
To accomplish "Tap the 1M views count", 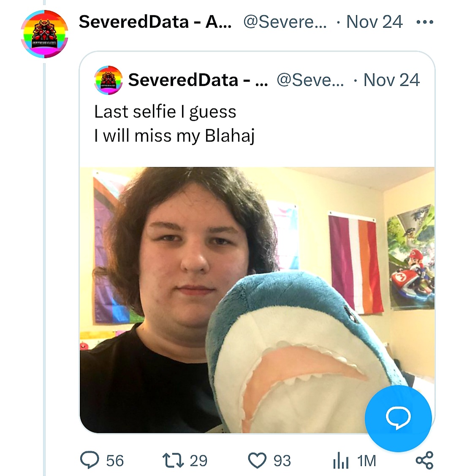I will 366,461.
